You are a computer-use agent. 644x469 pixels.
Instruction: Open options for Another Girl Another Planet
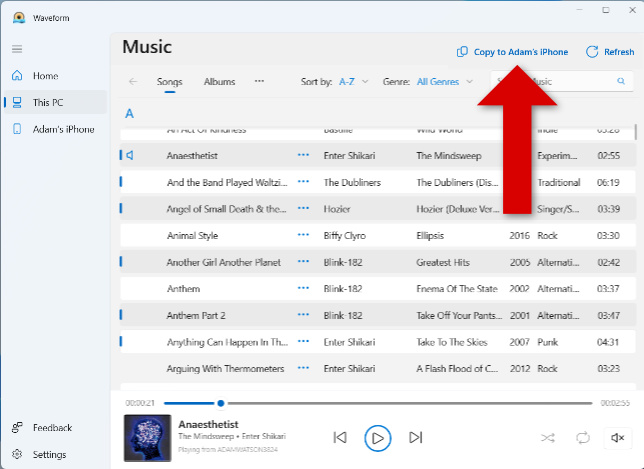[303, 261]
